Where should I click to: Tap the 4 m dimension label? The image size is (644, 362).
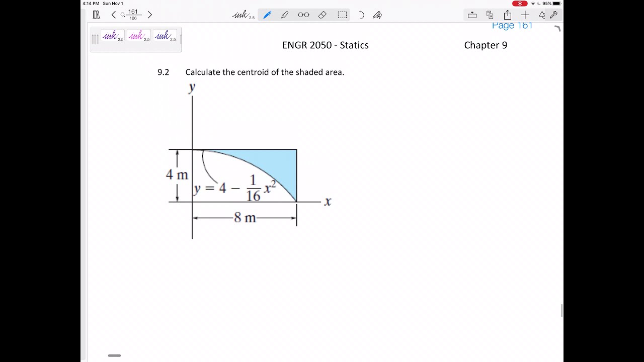(x=177, y=174)
